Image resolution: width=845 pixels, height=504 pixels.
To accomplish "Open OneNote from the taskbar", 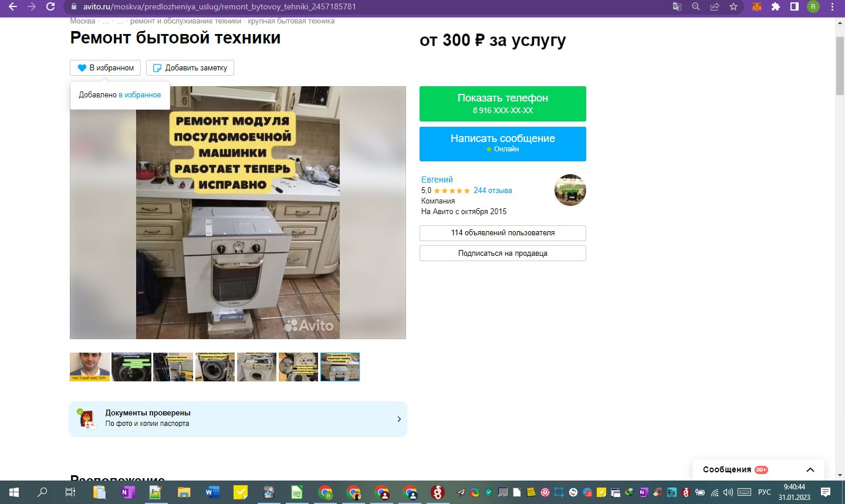I will click(127, 492).
